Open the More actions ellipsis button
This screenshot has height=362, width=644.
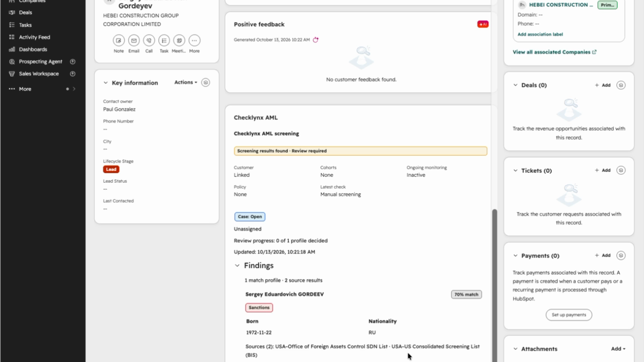point(194,40)
